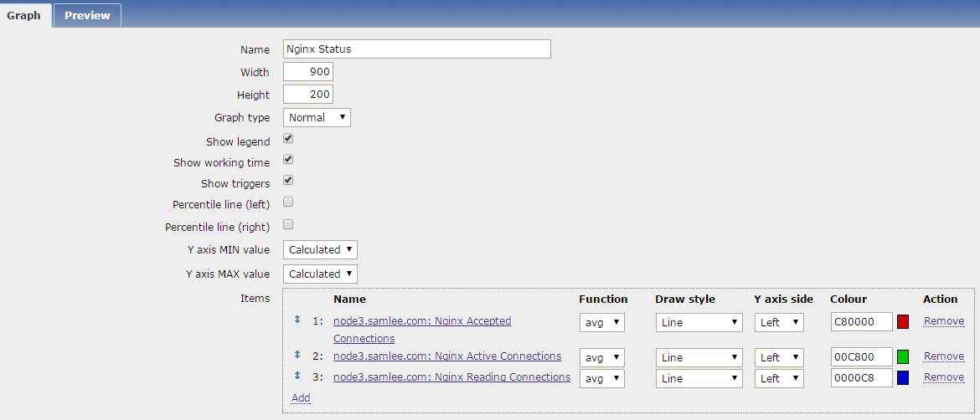Open Draw style dropdown for Reading Connections
The height and width of the screenshot is (420, 980).
click(699, 378)
